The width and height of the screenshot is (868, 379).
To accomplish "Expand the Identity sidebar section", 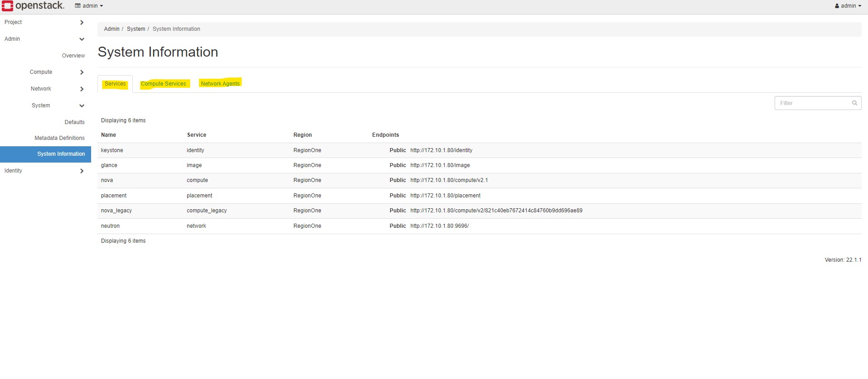I will [x=44, y=171].
